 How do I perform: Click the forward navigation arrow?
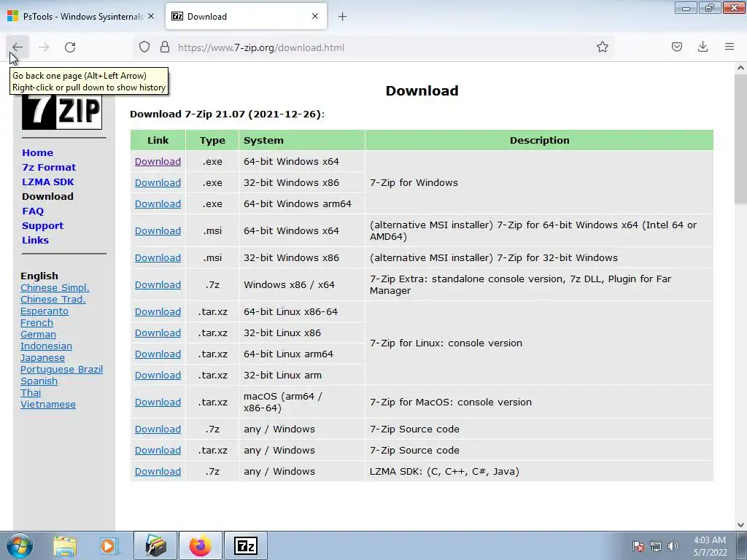pyautogui.click(x=44, y=47)
